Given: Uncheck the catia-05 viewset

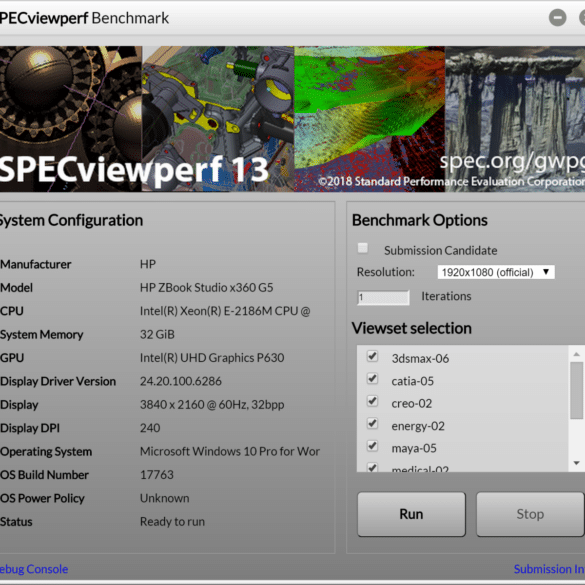Looking at the screenshot, I should click(372, 379).
